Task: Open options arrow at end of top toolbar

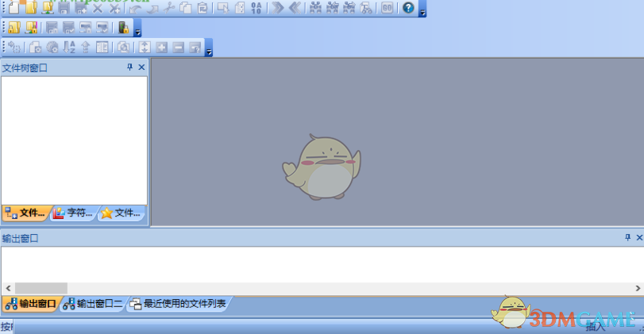Action: tap(422, 10)
